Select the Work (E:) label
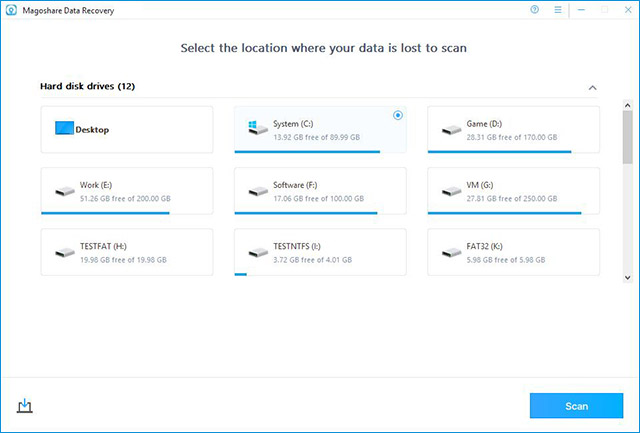This screenshot has height=433, width=640. (x=96, y=185)
